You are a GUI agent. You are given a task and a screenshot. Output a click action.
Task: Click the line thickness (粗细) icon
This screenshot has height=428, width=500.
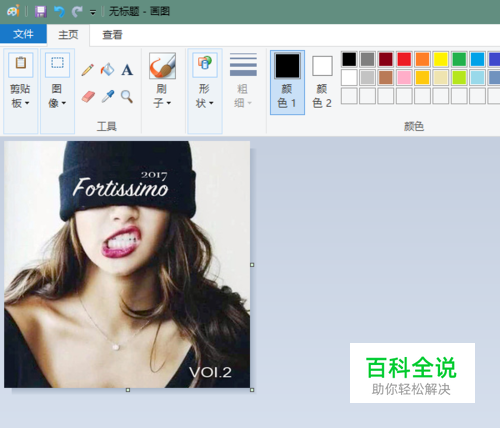pyautogui.click(x=243, y=65)
